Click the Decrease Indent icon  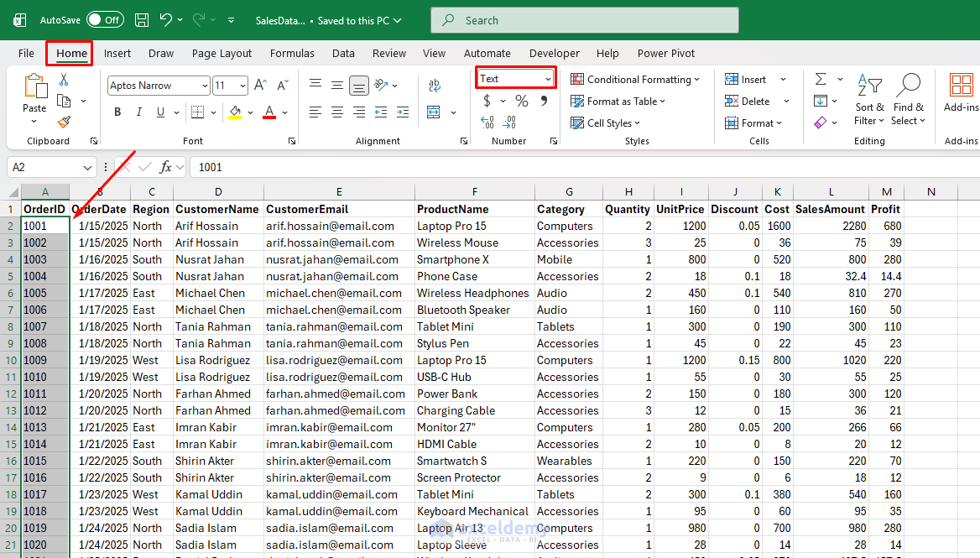tap(381, 112)
